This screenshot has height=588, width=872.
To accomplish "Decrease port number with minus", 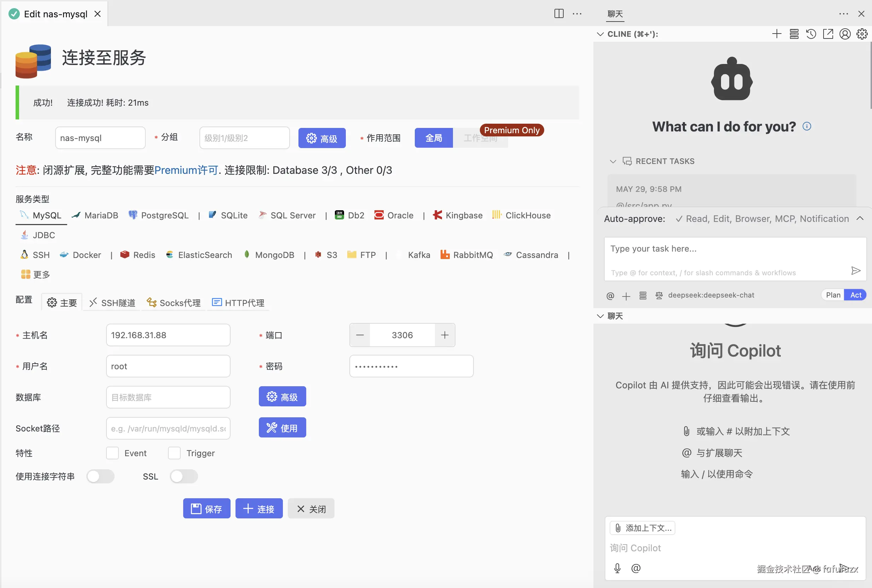I will point(360,335).
